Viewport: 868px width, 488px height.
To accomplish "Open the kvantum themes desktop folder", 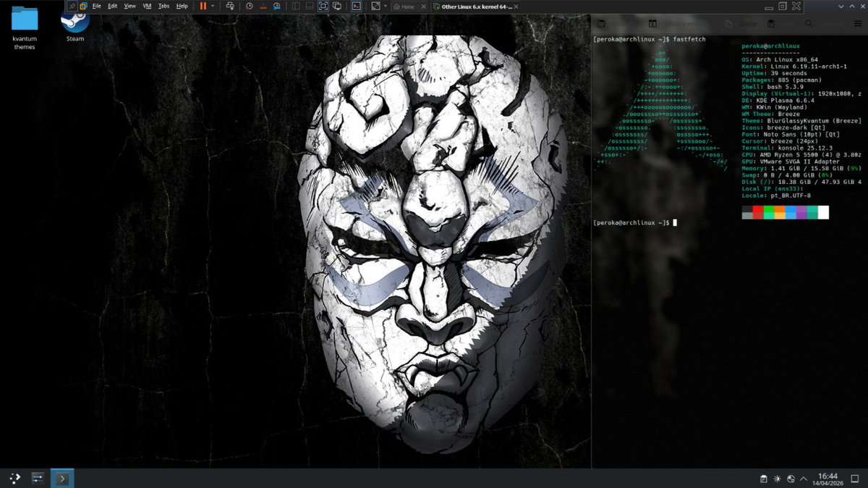I will click(x=25, y=28).
